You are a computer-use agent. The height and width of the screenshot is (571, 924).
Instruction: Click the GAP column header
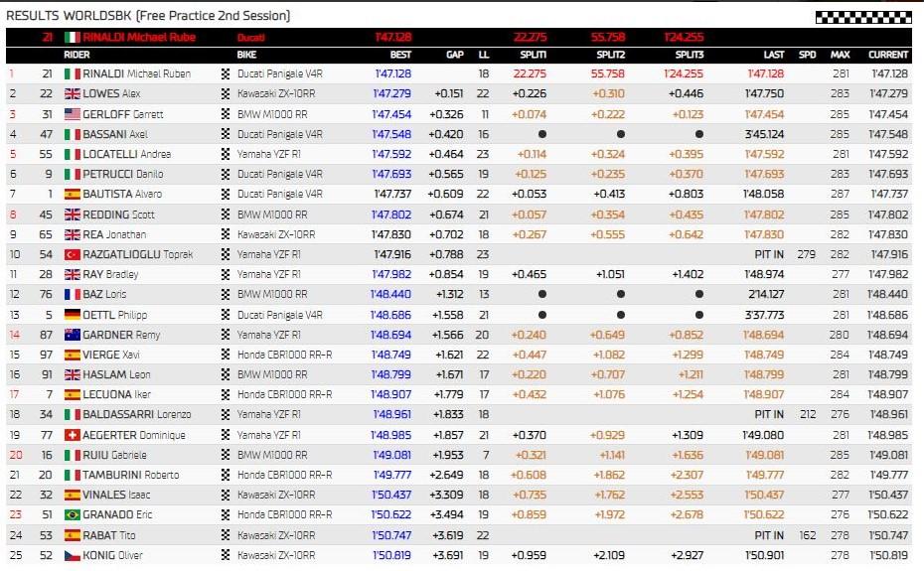[455, 55]
